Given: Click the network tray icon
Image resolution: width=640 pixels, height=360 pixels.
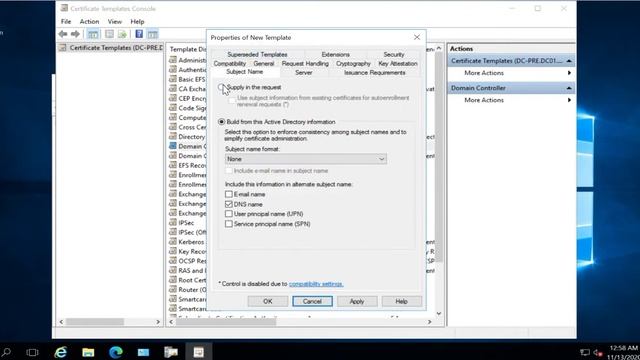Looking at the screenshot, I should 585,352.
